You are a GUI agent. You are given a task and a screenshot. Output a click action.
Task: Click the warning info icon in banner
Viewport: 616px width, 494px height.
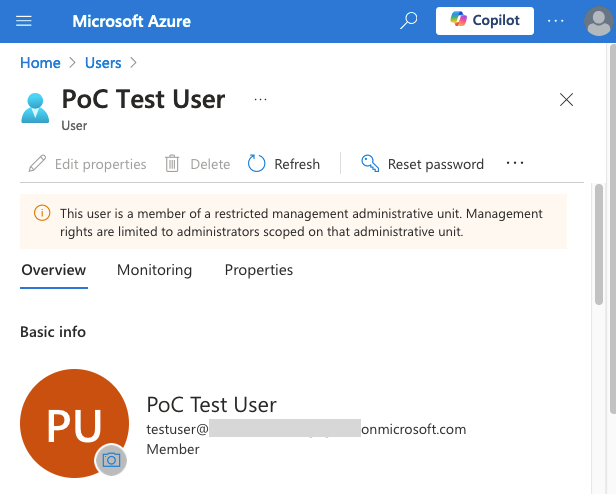coord(42,213)
